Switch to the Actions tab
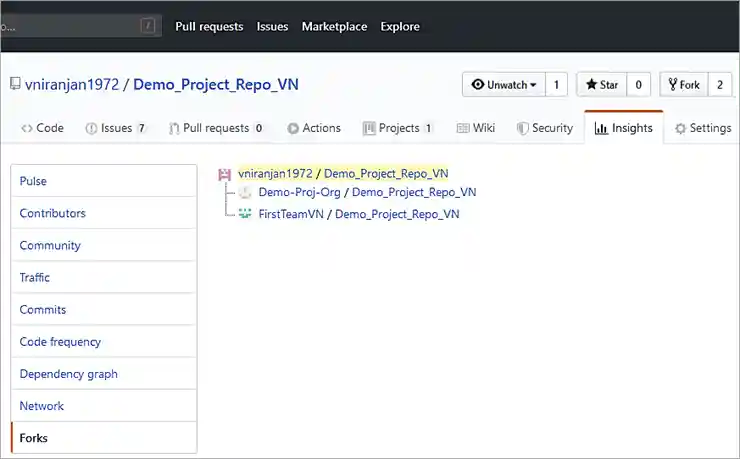This screenshot has width=740, height=460. click(x=314, y=128)
